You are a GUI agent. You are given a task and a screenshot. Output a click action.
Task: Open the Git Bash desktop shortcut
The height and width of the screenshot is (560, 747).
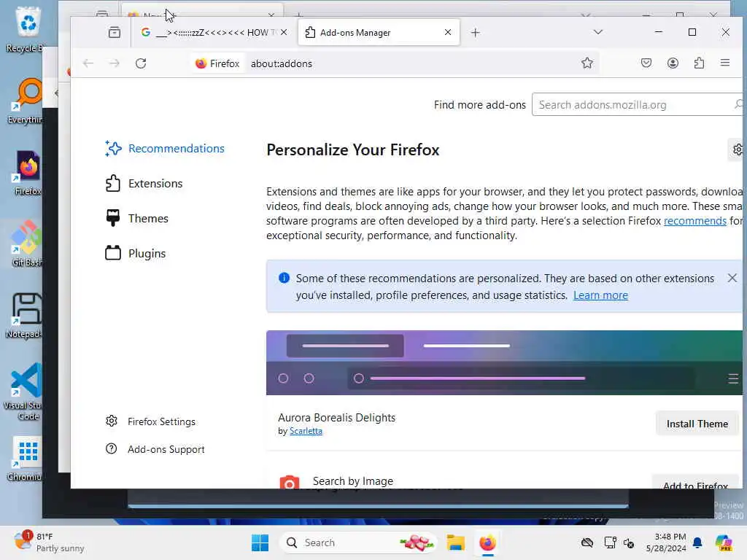point(26,243)
